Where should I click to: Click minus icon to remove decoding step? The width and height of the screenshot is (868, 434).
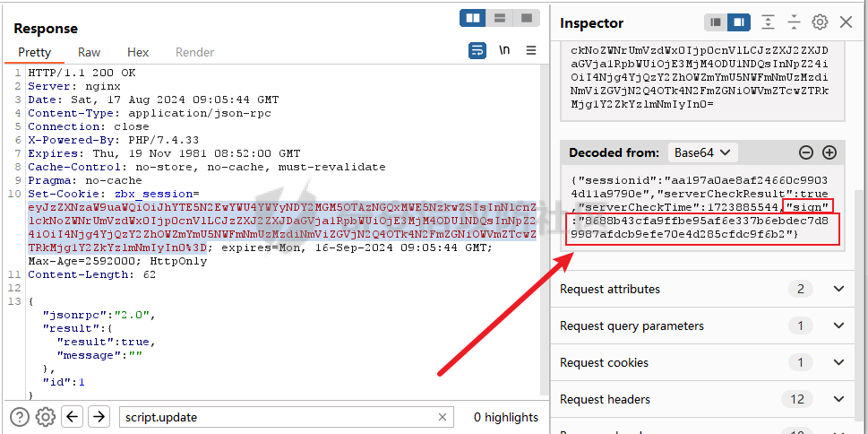coord(806,153)
